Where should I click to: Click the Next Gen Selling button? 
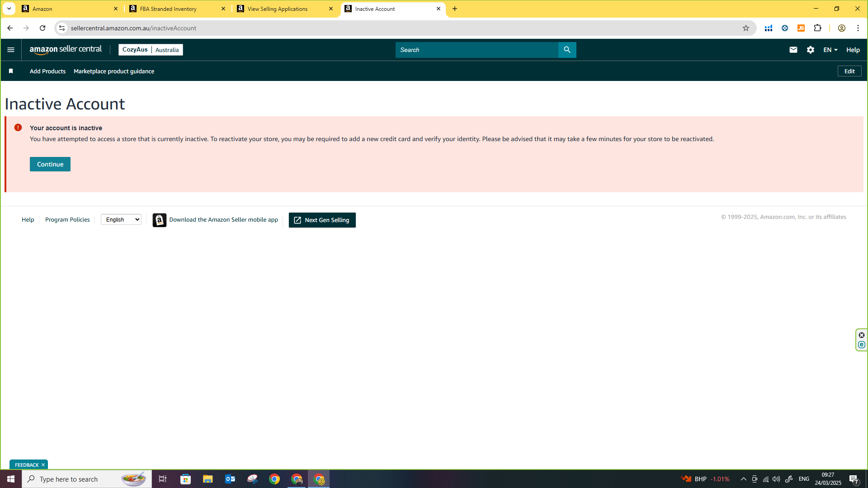pos(322,220)
